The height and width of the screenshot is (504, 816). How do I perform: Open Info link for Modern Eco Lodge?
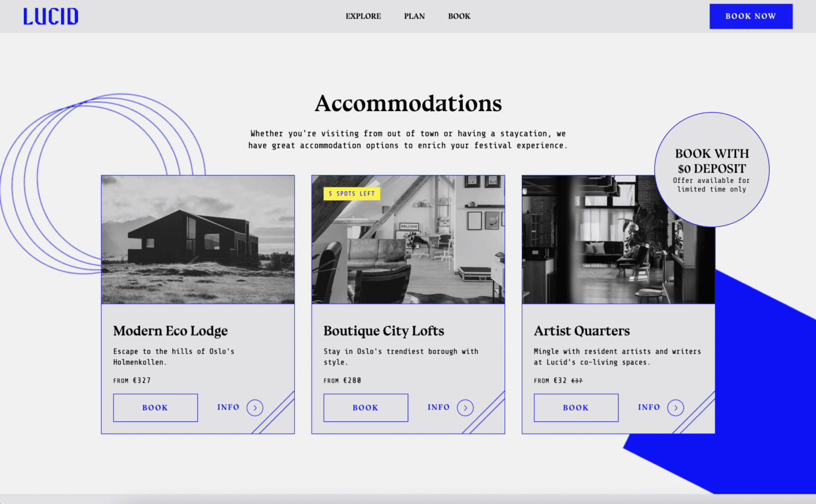pyautogui.click(x=228, y=407)
